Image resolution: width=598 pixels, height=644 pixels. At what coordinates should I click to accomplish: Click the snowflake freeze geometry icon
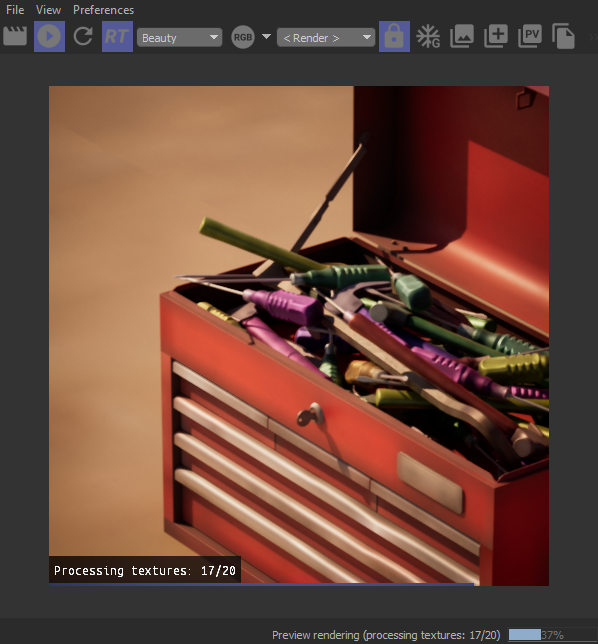point(428,37)
